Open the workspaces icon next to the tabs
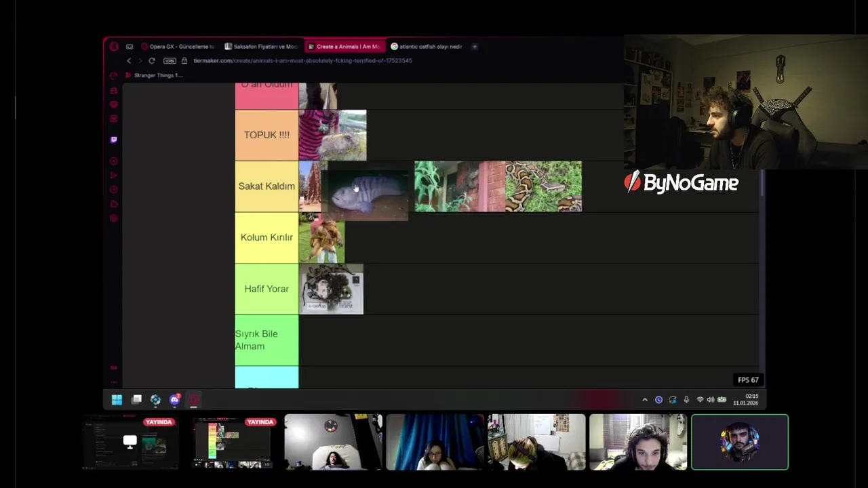Image resolution: width=868 pixels, height=488 pixels. coord(130,47)
